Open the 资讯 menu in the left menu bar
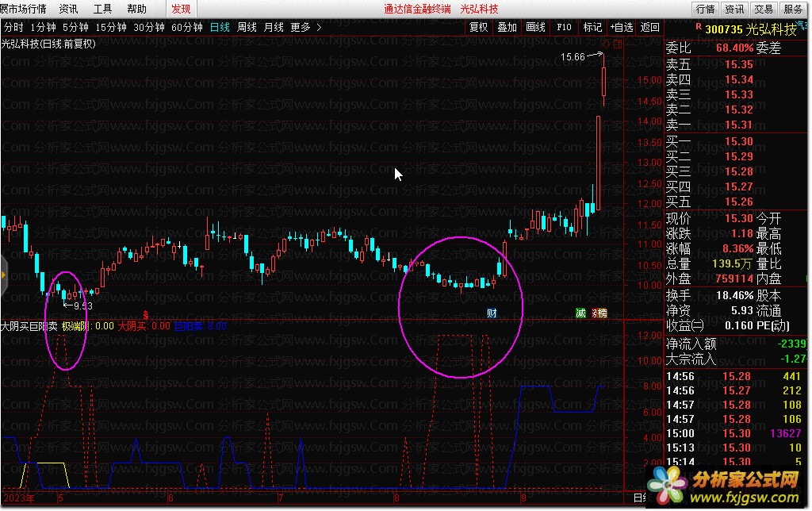 pos(68,9)
